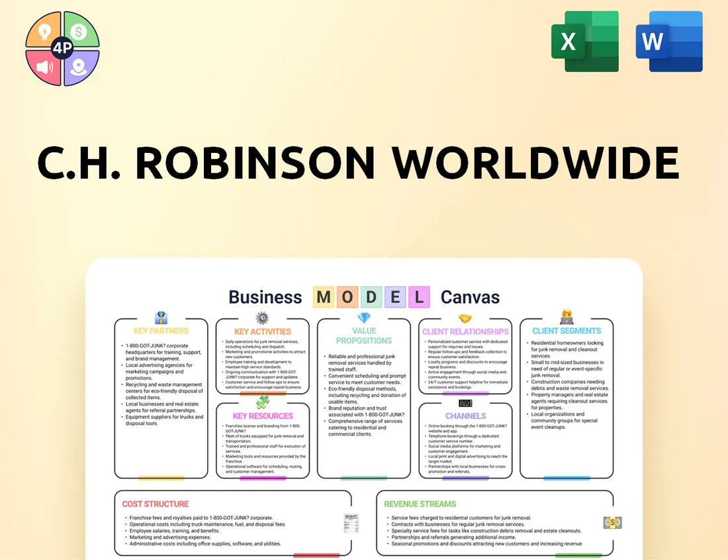Click 'Recycling and waste management centers' bullet
Viewport: 728px width, 560px height.
click(x=163, y=391)
